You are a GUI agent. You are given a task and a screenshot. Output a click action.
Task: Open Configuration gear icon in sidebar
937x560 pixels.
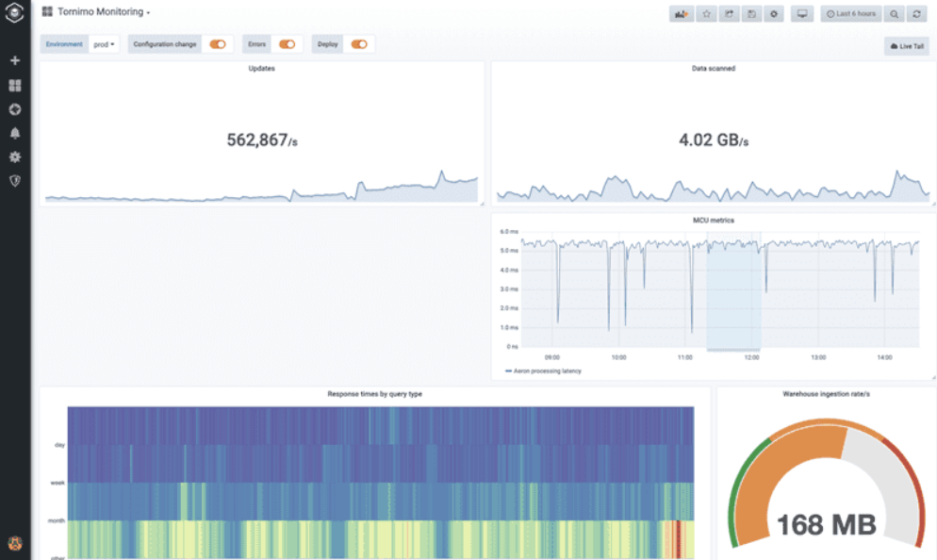point(15,156)
